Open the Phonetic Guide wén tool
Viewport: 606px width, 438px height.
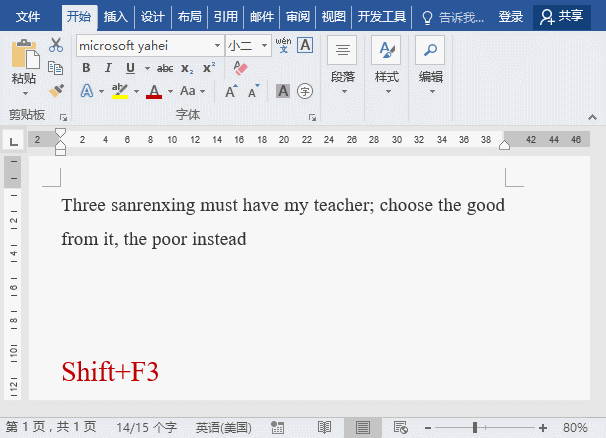pos(283,45)
